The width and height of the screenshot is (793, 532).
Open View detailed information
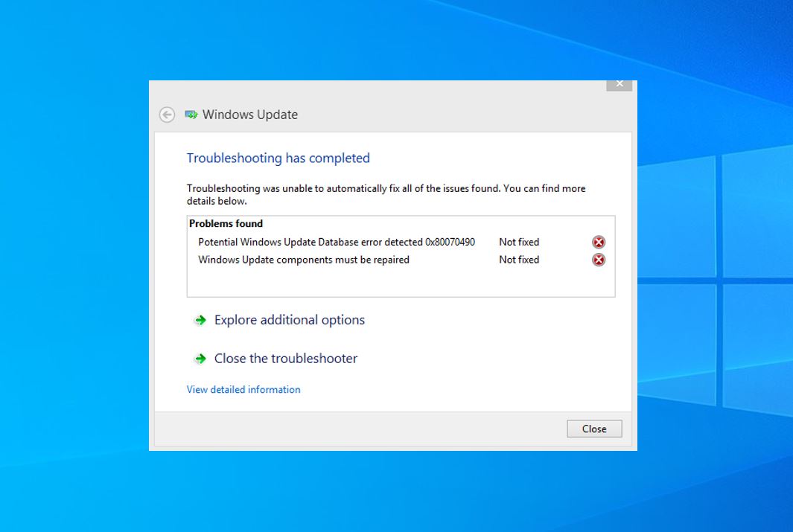(243, 389)
